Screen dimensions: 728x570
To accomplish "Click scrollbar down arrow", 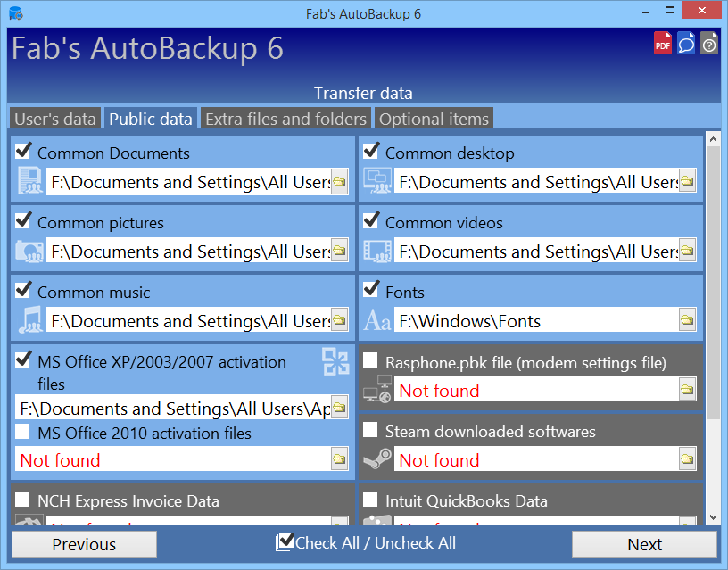I will click(x=713, y=517).
